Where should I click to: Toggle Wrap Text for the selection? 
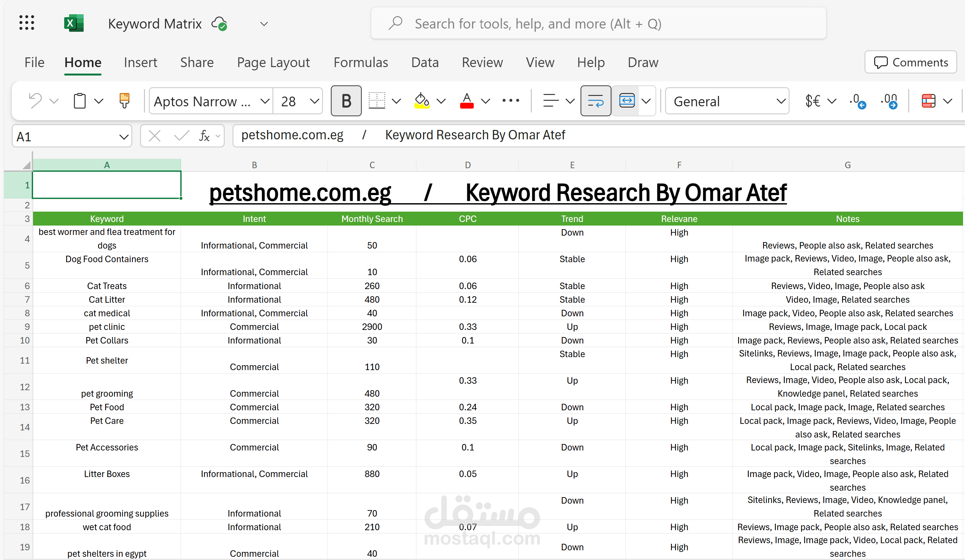[x=596, y=101]
